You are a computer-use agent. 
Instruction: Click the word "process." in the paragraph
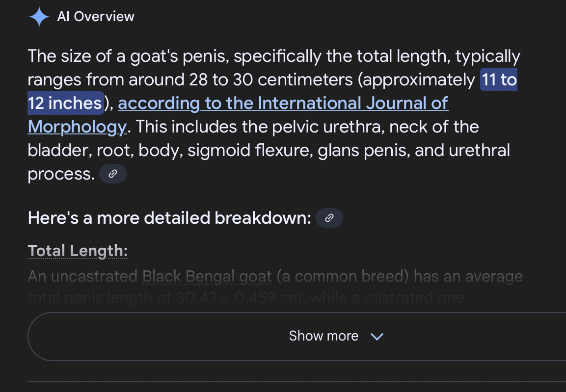tap(61, 174)
